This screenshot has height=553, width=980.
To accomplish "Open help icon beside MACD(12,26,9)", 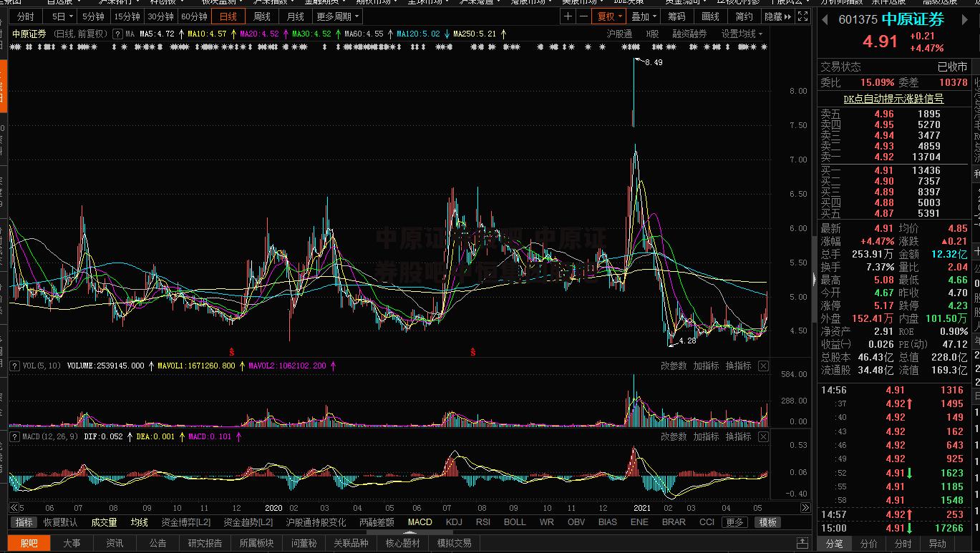I will pyautogui.click(x=15, y=436).
